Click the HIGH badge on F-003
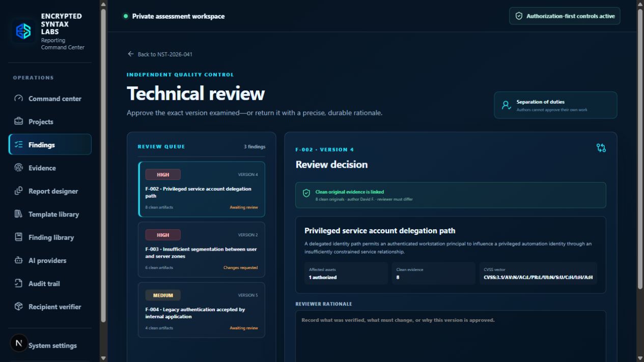Screen dimensions: 644x362 coord(163,235)
